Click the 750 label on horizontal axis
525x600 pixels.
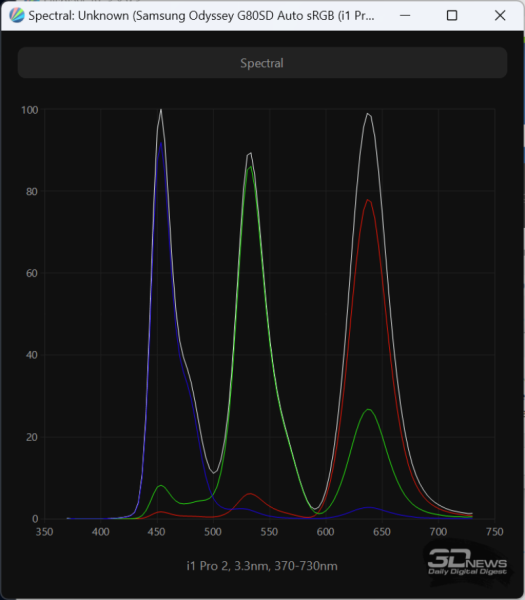[x=494, y=532]
